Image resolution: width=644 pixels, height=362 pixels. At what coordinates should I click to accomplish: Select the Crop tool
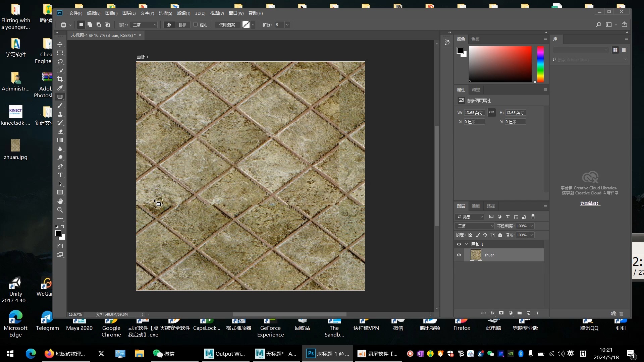(60, 79)
